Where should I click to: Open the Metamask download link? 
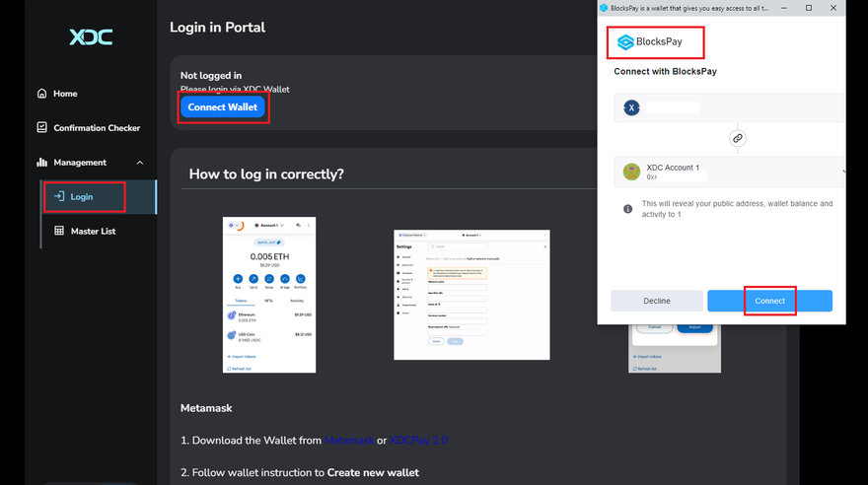(349, 441)
